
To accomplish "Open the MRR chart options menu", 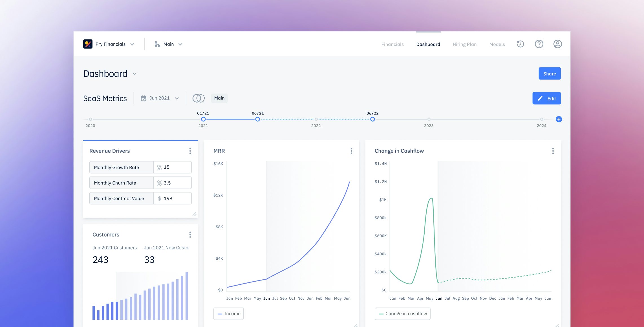I will [x=351, y=151].
